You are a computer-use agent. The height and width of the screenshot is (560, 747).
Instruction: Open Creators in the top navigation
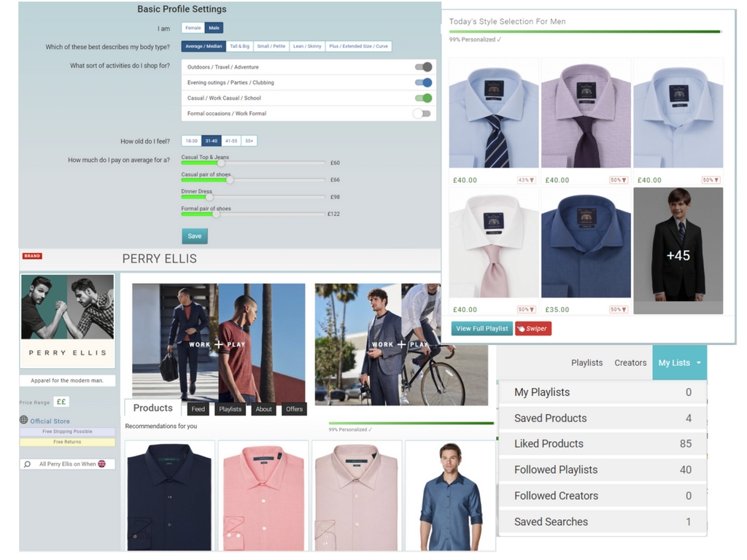[x=630, y=363]
